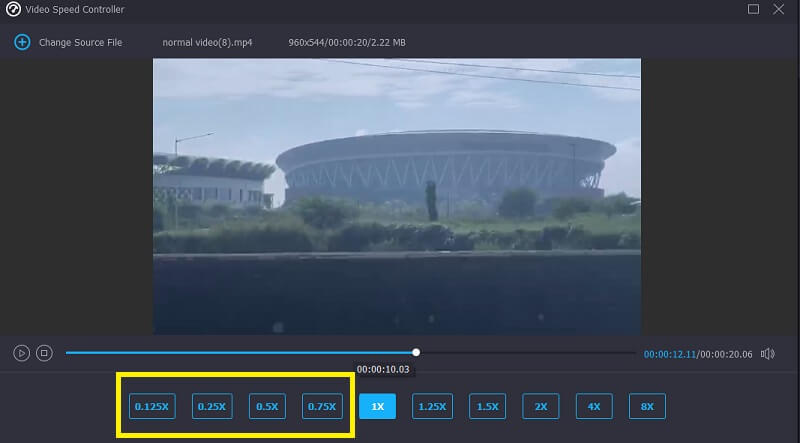Mute the volume speaker icon

pos(768,353)
